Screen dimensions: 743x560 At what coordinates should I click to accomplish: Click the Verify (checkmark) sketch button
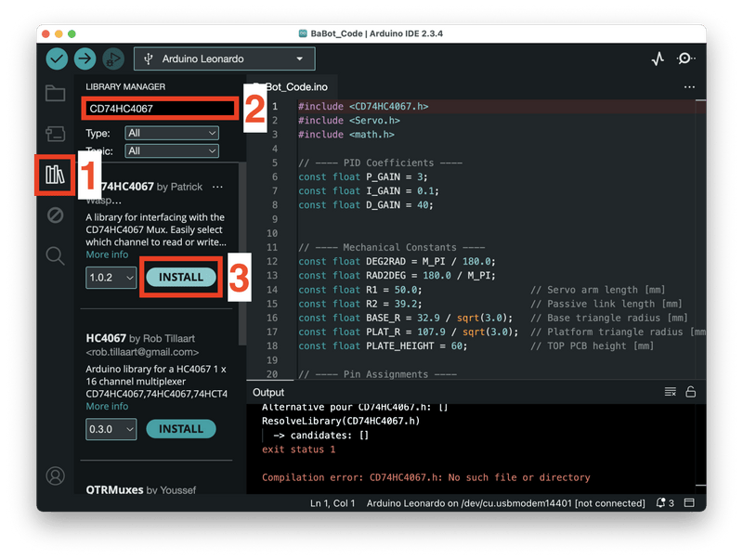pyautogui.click(x=58, y=58)
